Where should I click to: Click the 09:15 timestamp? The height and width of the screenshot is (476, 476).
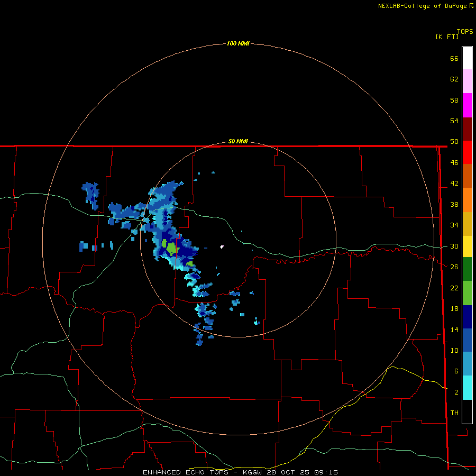[x=326, y=472]
